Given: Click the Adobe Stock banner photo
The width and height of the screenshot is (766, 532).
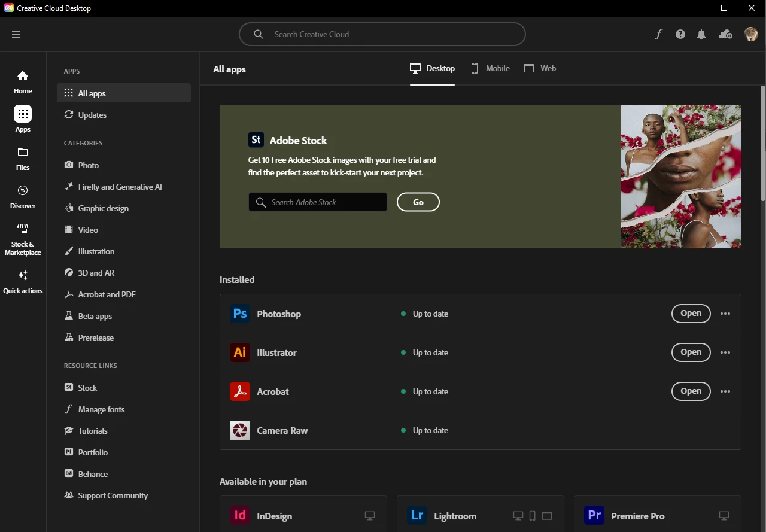Looking at the screenshot, I should pyautogui.click(x=681, y=177).
